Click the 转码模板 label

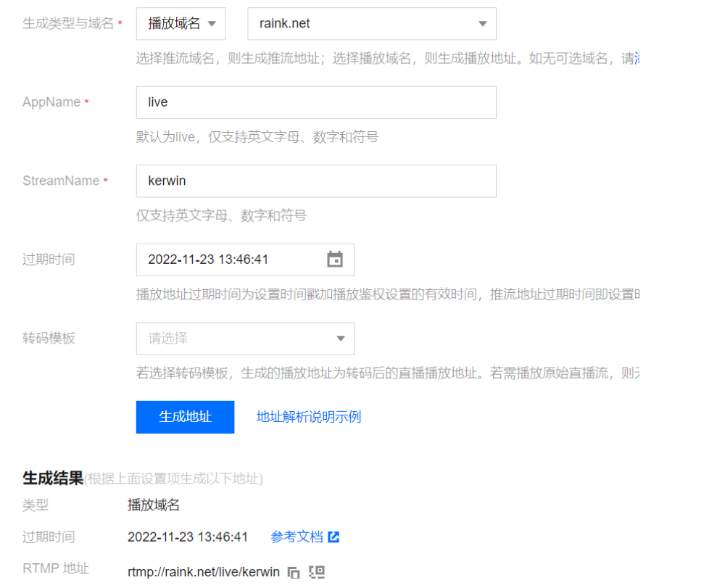tap(49, 339)
